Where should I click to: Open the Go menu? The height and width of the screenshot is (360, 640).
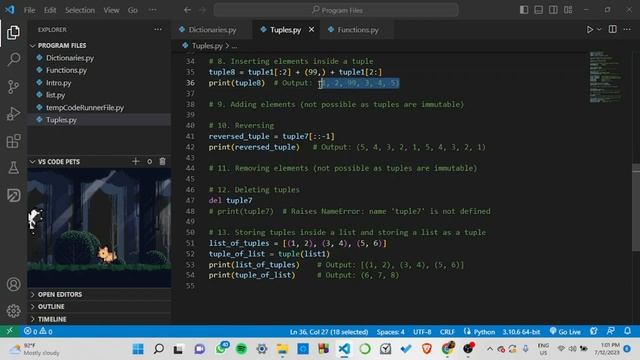[x=133, y=10]
